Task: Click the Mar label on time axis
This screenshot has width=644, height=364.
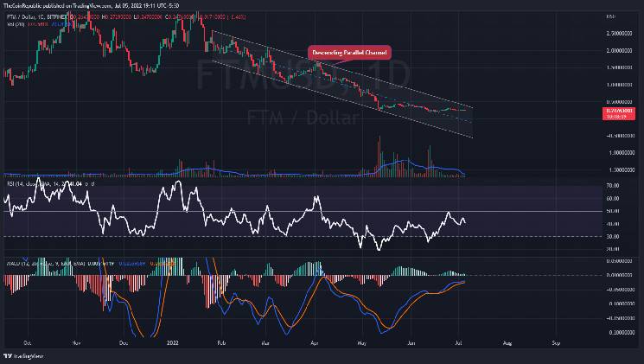Action: click(x=265, y=343)
